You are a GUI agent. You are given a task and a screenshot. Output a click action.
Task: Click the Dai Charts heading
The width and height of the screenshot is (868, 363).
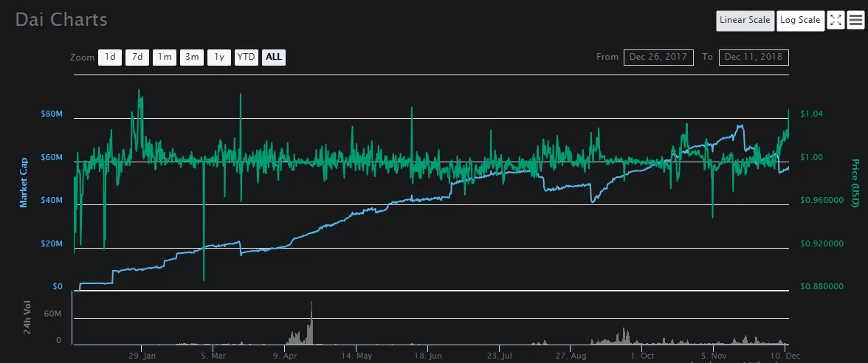(x=61, y=20)
